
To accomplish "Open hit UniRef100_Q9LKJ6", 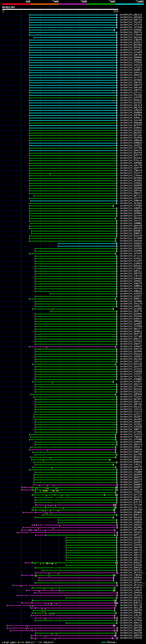I will point(131,15).
